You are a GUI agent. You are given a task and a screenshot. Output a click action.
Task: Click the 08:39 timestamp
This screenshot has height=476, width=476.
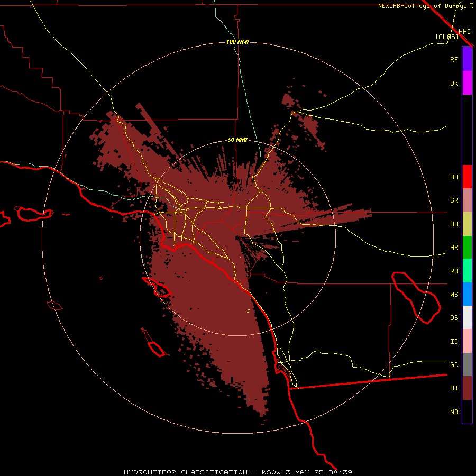(340, 472)
